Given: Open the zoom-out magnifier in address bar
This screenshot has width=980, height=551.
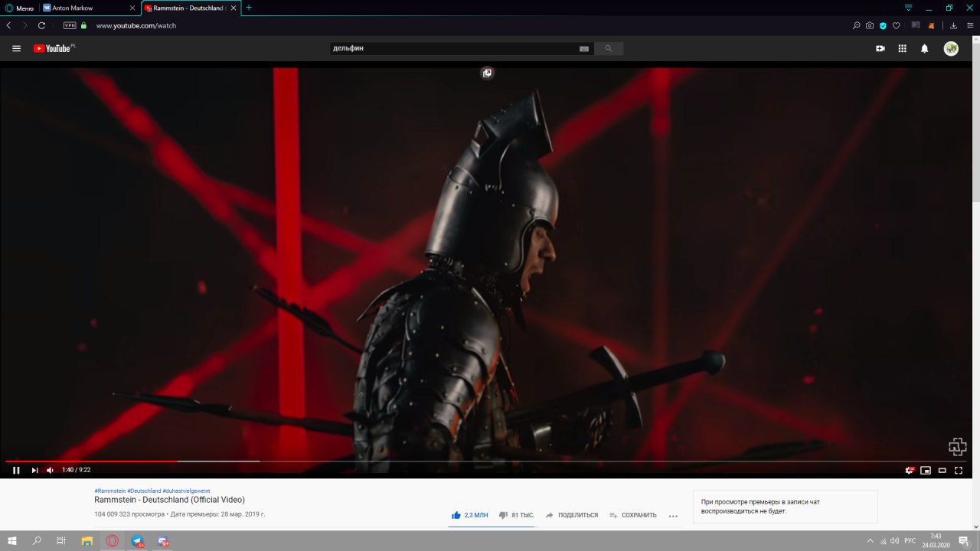Looking at the screenshot, I should [x=857, y=25].
